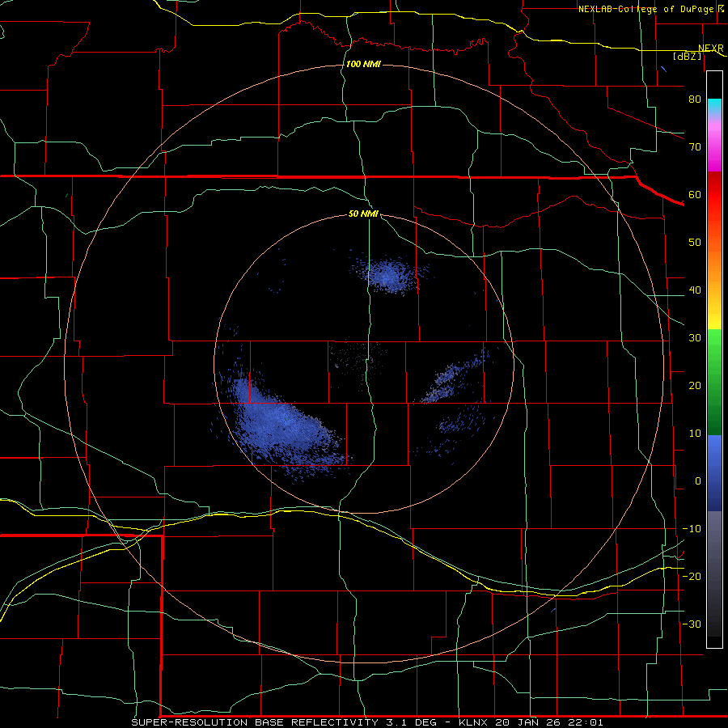
Task: Click the radar echo north of the radar center
Action: (x=387, y=275)
